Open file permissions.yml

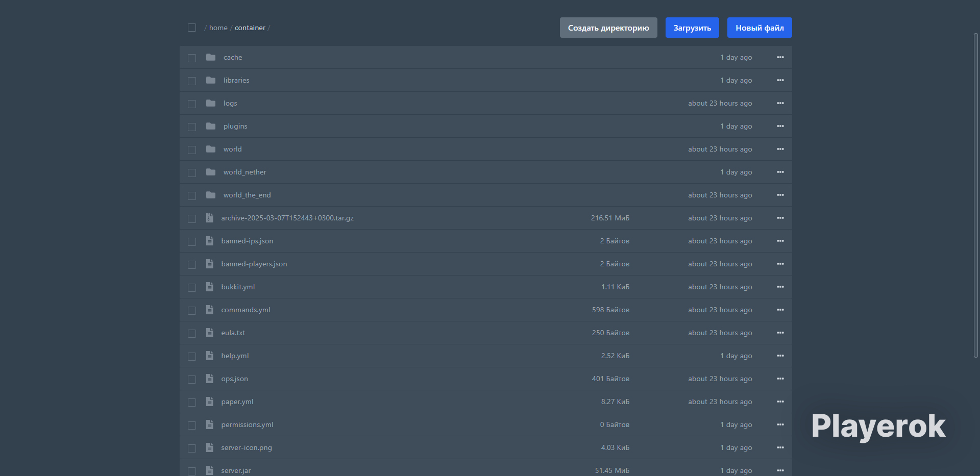[x=247, y=424]
